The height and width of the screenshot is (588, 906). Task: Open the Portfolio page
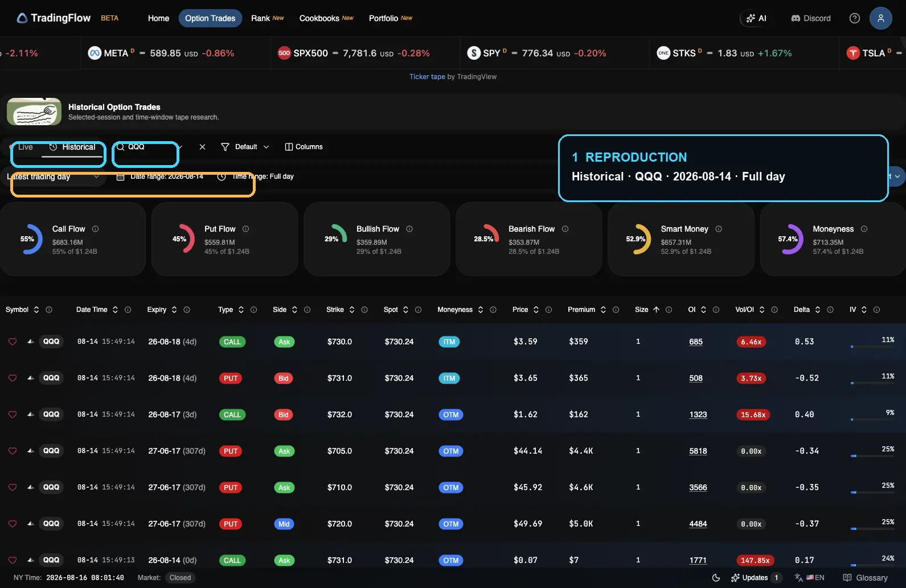(x=391, y=18)
